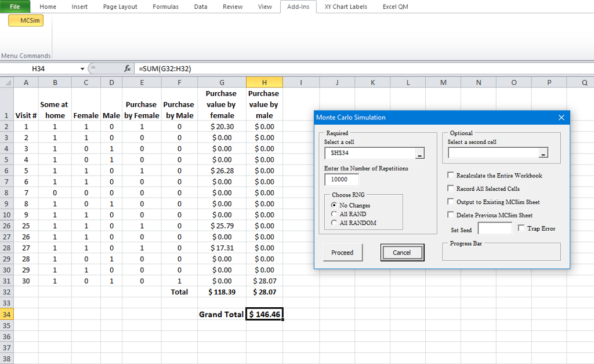The width and height of the screenshot is (594, 364).
Task: Check Delete Previous MCSim Sheet
Action: 451,214
